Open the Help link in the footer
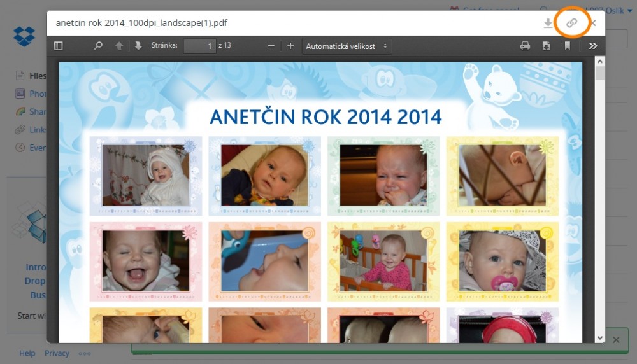This screenshot has width=637, height=364. click(x=27, y=353)
